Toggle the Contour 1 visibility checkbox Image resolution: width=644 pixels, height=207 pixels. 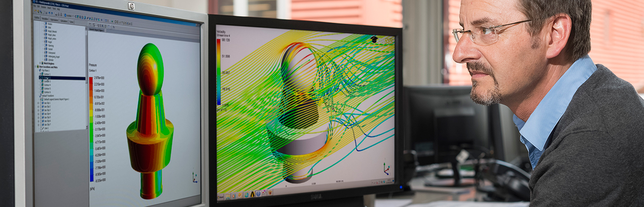[40, 74]
